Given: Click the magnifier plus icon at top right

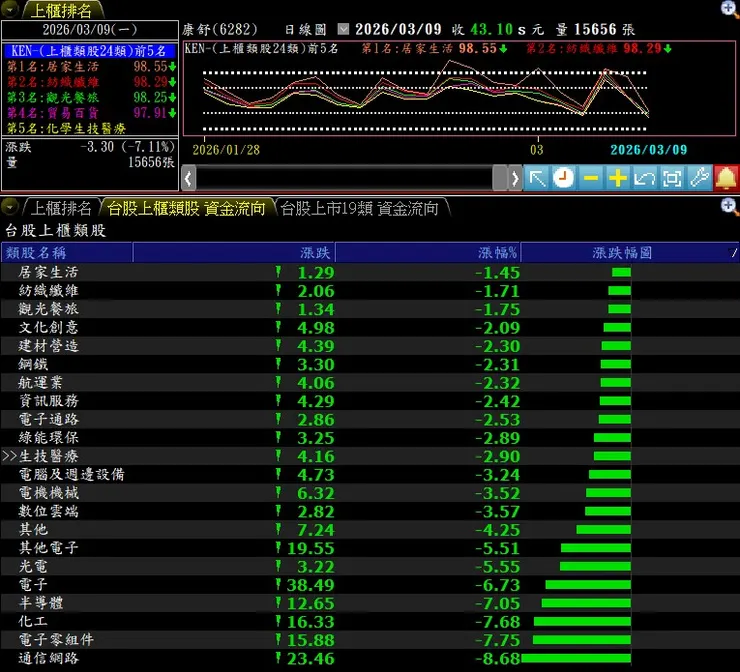Looking at the screenshot, I should click(x=730, y=8).
